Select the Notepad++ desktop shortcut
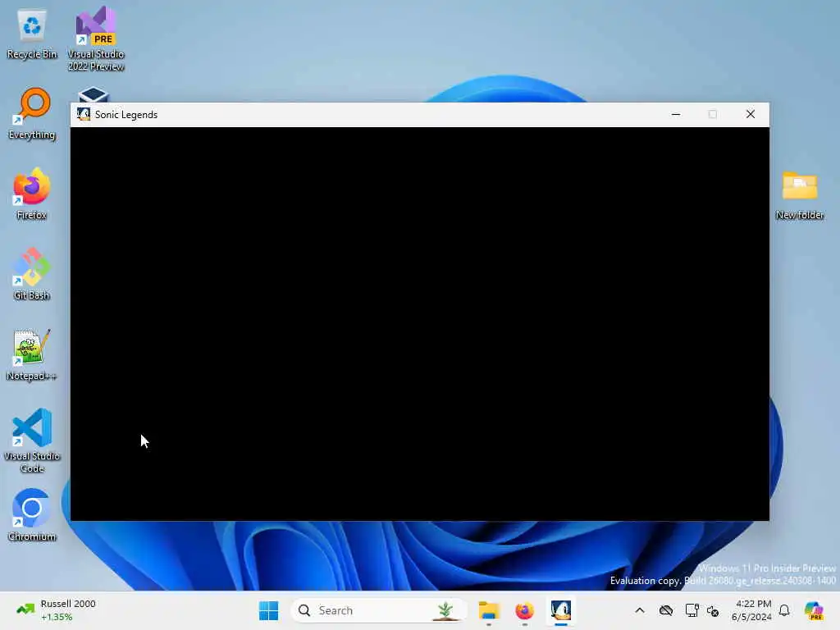 click(x=32, y=354)
